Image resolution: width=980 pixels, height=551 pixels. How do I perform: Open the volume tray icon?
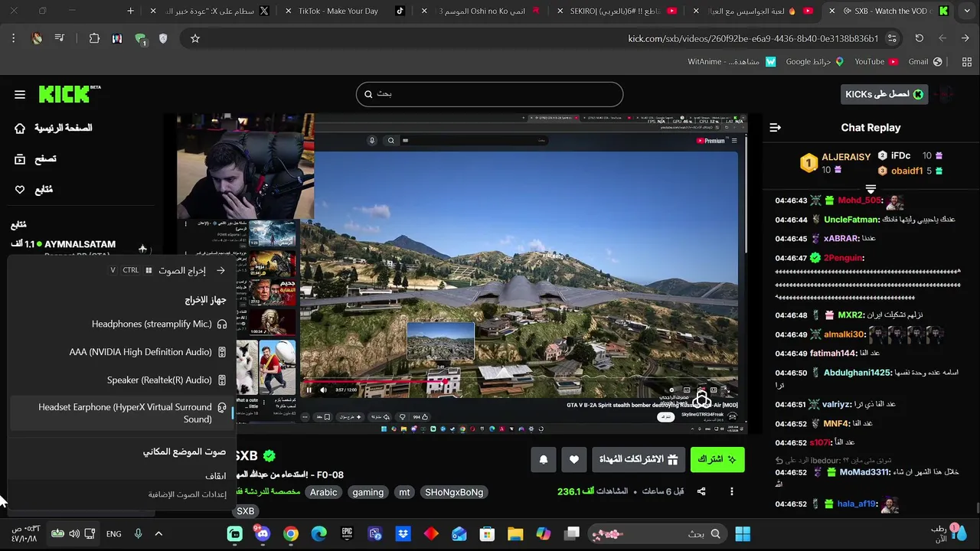click(74, 533)
